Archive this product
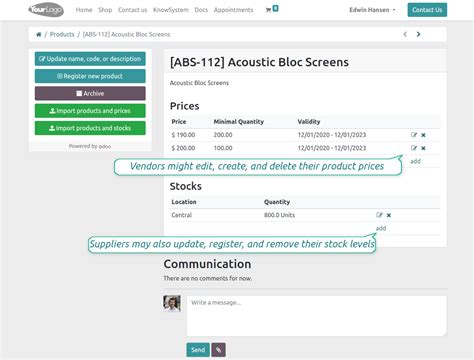This screenshot has height=360, width=474. point(90,94)
